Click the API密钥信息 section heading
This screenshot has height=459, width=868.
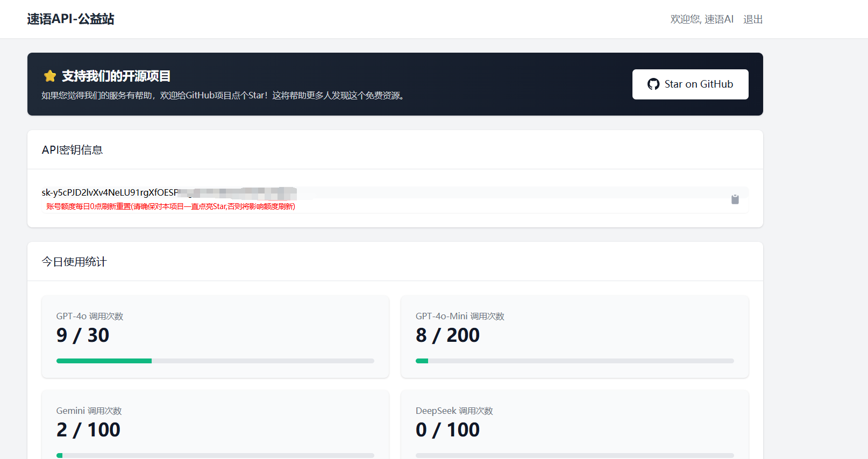(72, 150)
